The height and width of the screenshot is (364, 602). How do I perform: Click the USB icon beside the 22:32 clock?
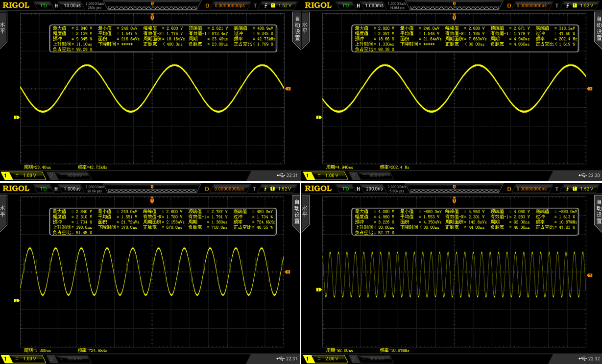coord(582,358)
